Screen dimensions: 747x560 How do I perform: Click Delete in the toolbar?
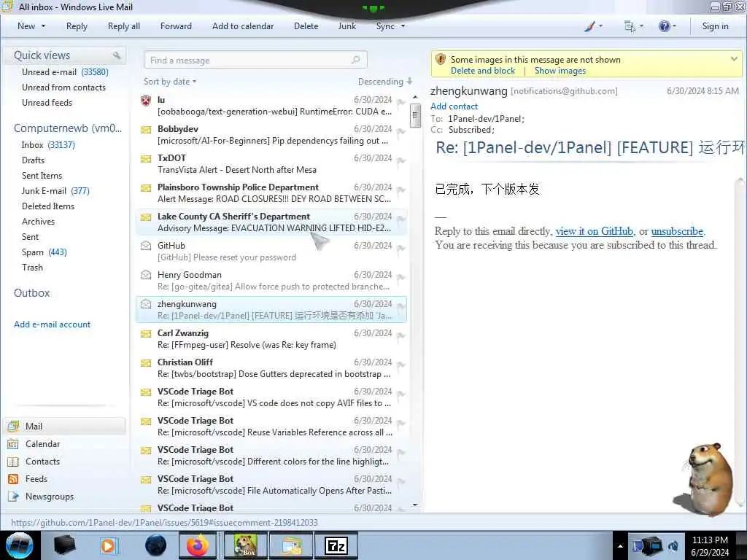(306, 26)
